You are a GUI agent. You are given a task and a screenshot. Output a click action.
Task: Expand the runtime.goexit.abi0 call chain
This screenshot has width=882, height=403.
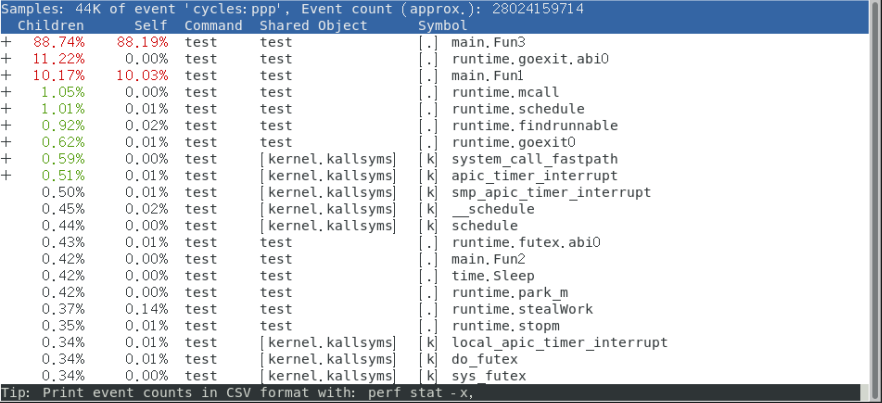[x=6, y=59]
